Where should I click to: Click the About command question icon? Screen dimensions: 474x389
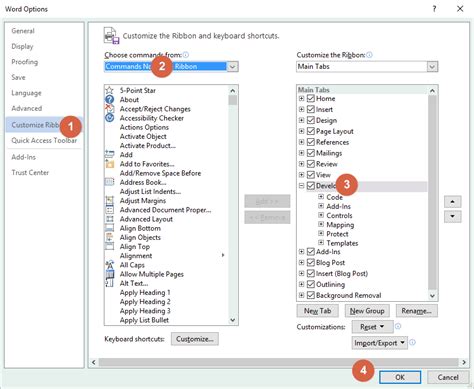coord(109,99)
